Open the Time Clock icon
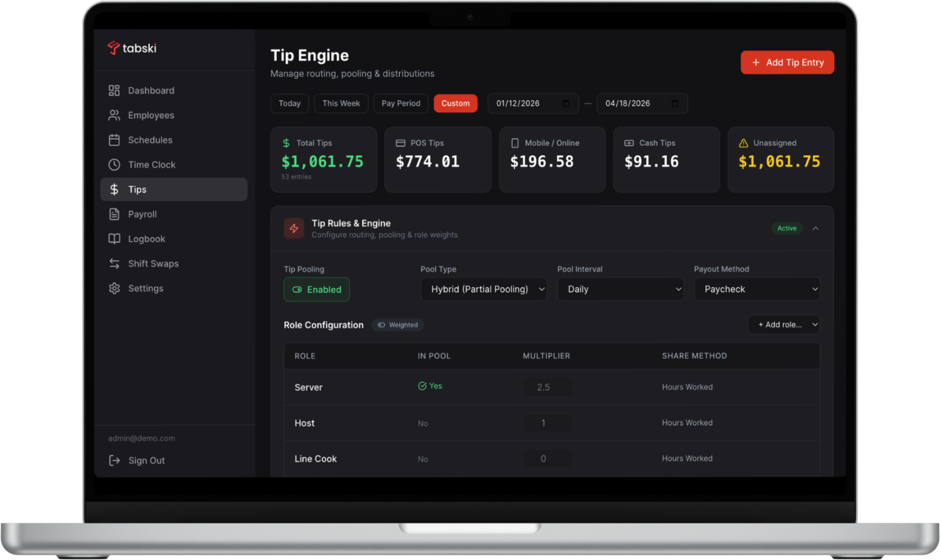Viewport: 941px width, 560px height. (x=114, y=165)
